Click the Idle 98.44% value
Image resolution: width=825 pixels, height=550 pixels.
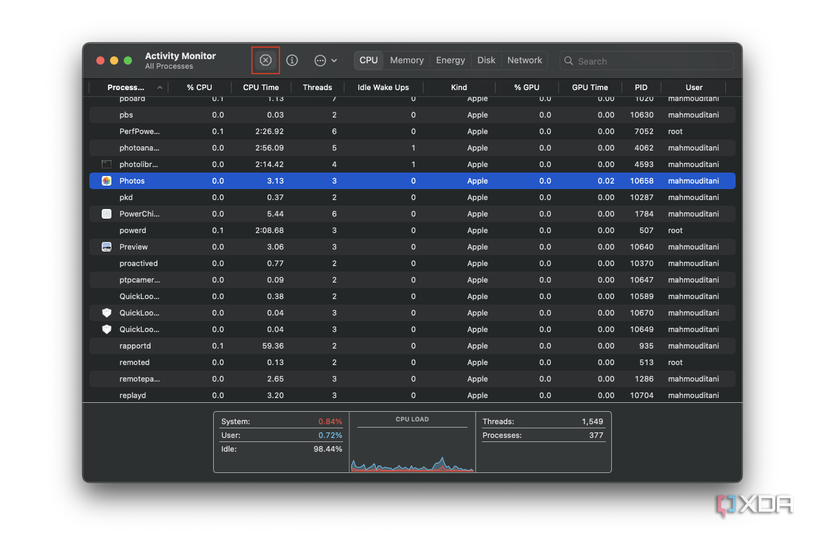(328, 449)
